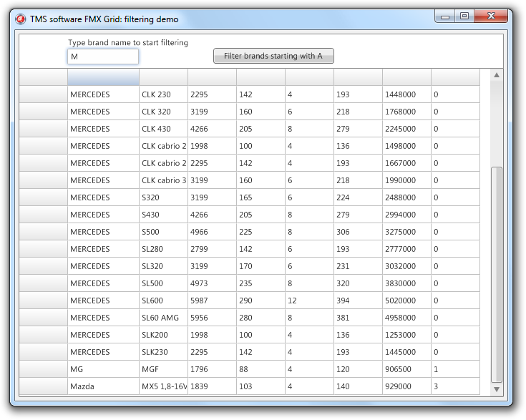Screen dimensions: 526x420
Task: Click 'Filter brands starting with A' button
Action: [x=273, y=56]
